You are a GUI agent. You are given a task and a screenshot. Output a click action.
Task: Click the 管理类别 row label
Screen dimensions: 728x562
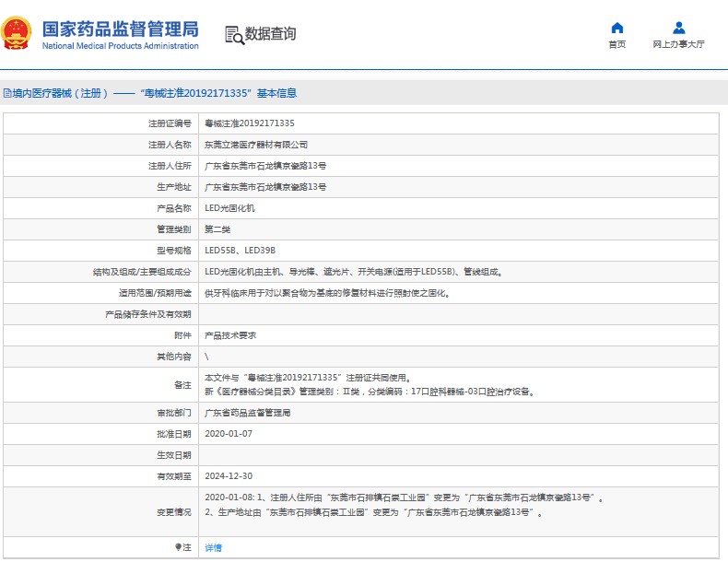pyautogui.click(x=174, y=229)
